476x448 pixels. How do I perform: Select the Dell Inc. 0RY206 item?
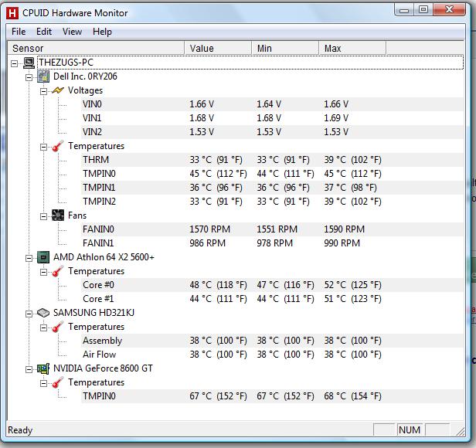point(85,76)
